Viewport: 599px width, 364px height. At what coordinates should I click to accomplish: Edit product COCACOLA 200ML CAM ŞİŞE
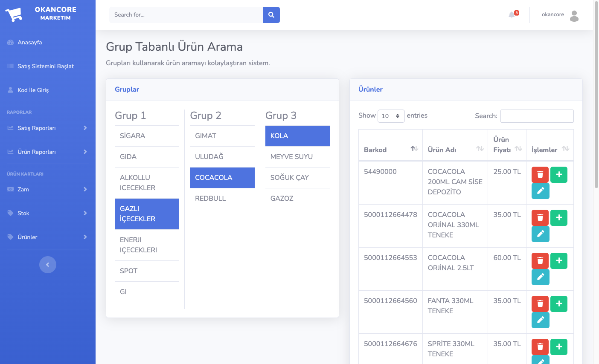(541, 191)
